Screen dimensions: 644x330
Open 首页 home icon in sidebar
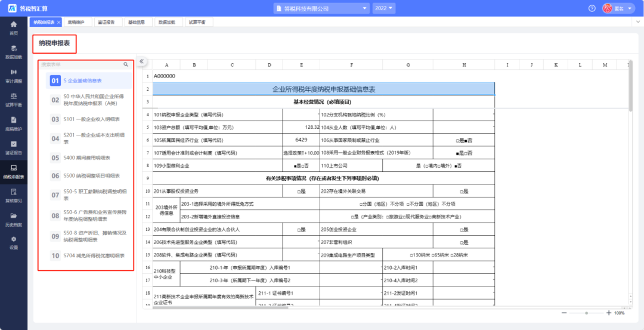tap(14, 24)
